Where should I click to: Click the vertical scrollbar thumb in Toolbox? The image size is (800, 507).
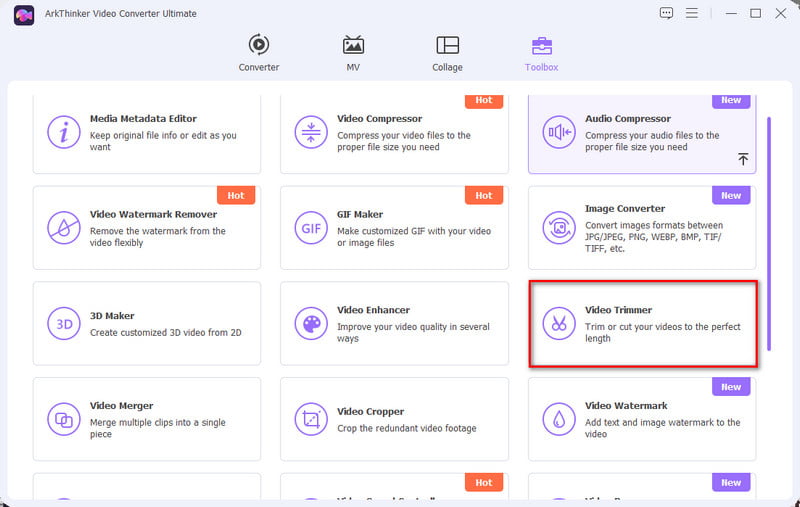click(x=769, y=234)
